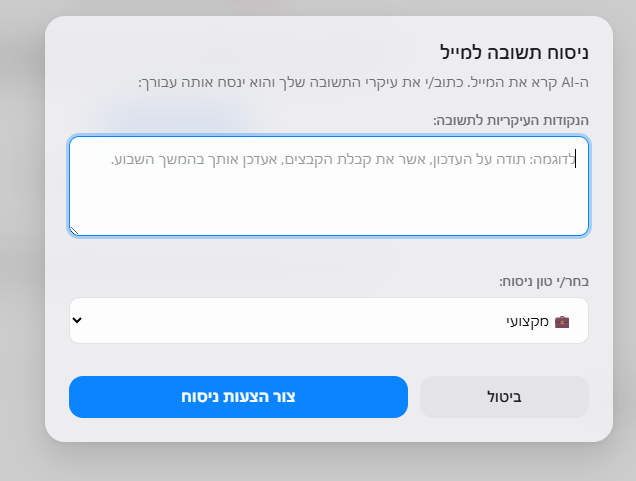Click blank space between the text area and tone label
The width and height of the screenshot is (636, 481).
pos(329,256)
